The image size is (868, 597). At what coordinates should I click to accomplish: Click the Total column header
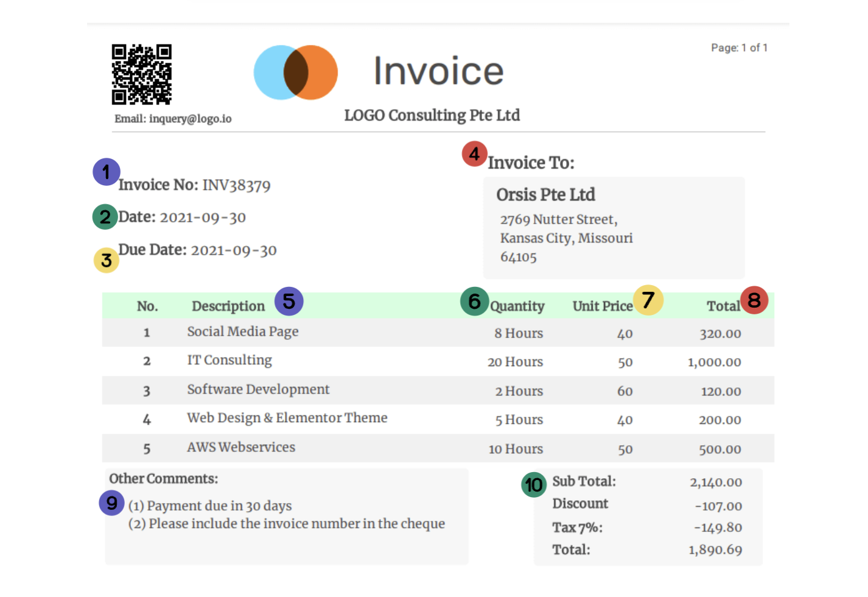pos(724,306)
